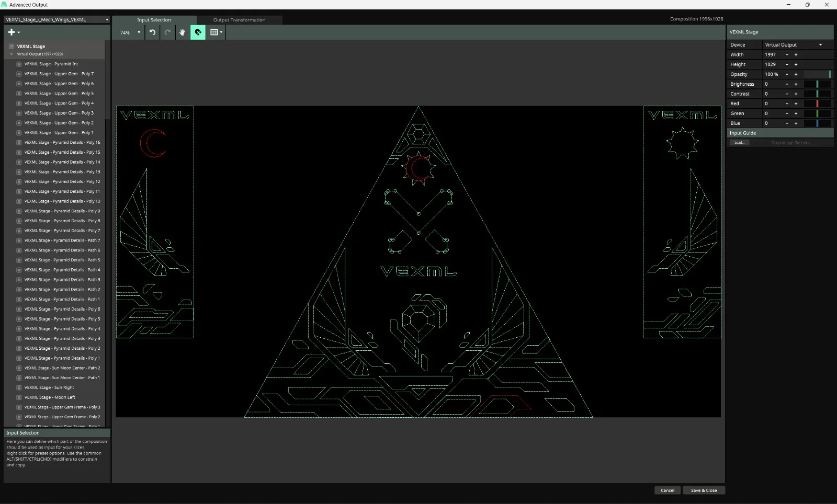Click the redo arrow icon

(167, 32)
